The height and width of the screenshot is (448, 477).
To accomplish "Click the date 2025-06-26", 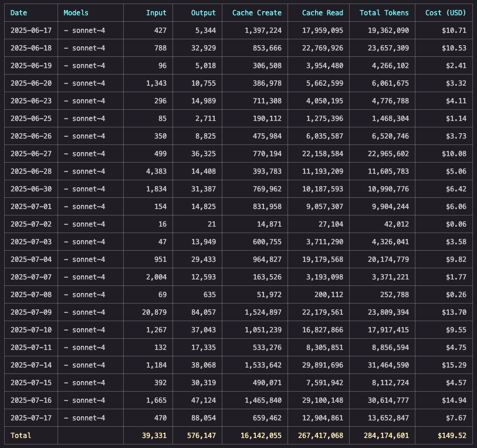I will pyautogui.click(x=31, y=136).
